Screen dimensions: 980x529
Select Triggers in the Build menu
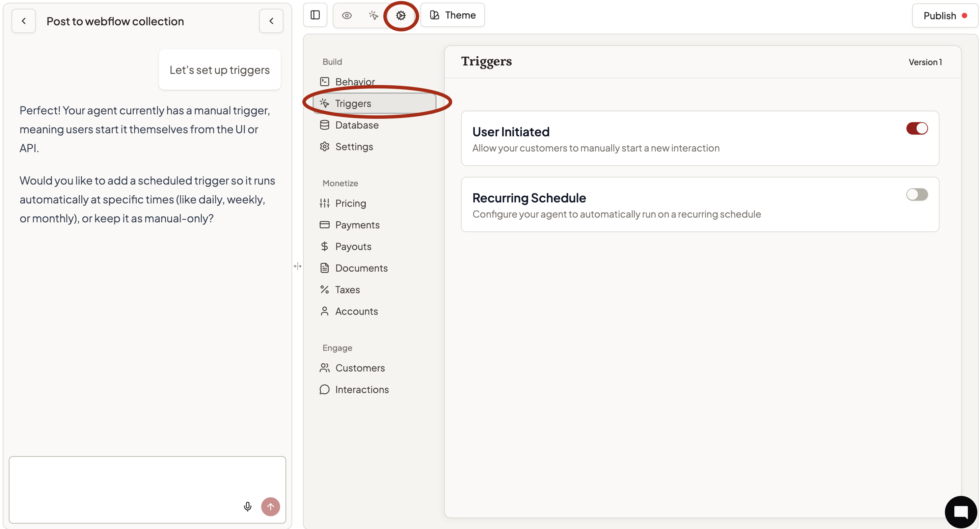coord(353,104)
